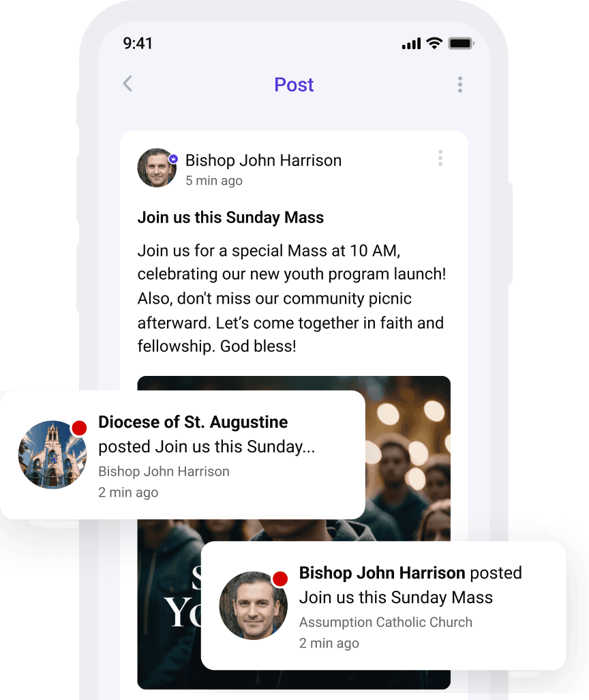Tap Bishop John Harrison's post avatar

[157, 168]
